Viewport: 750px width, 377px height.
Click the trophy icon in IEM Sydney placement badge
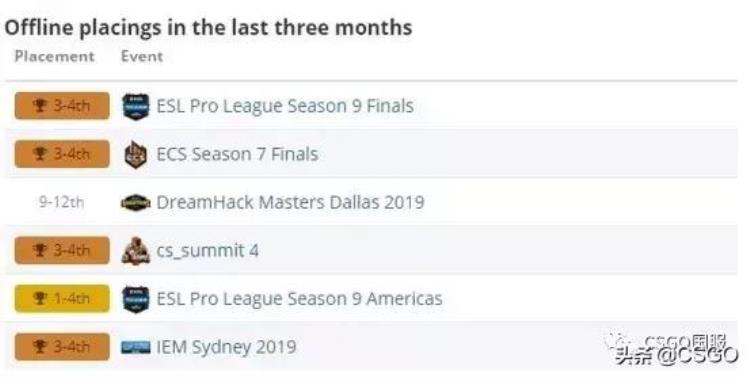point(40,346)
